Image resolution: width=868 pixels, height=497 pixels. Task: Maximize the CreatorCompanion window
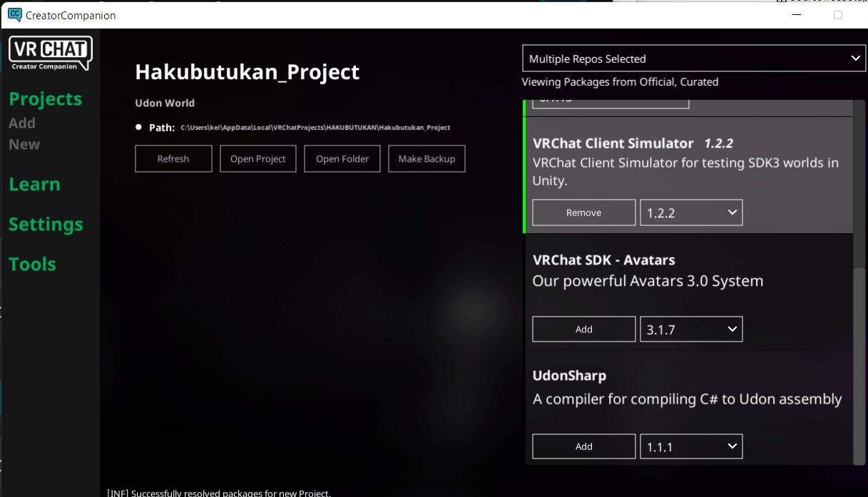(838, 15)
